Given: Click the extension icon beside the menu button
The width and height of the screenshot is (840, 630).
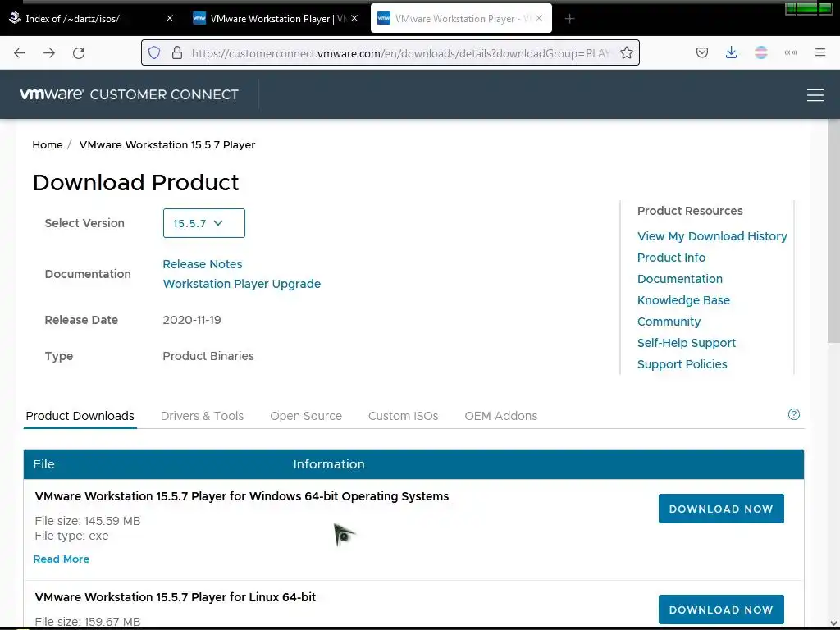Looking at the screenshot, I should [790, 52].
